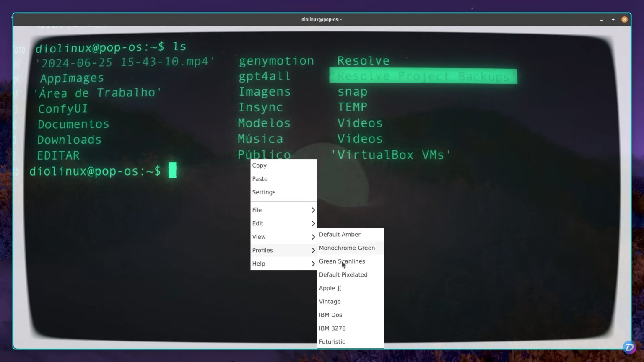644x362 pixels.
Task: Switch to the Monochrome Green profile
Action: pos(347,248)
